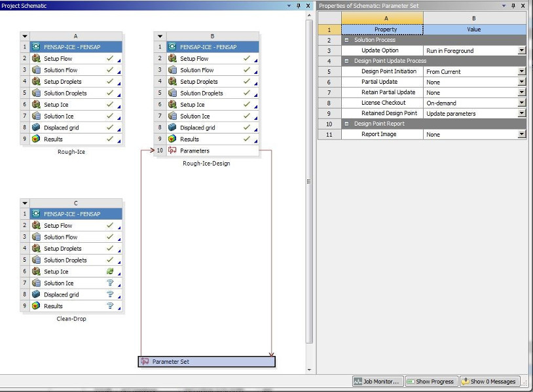Open the Report Image dropdown
This screenshot has height=392, width=533.
pos(521,134)
